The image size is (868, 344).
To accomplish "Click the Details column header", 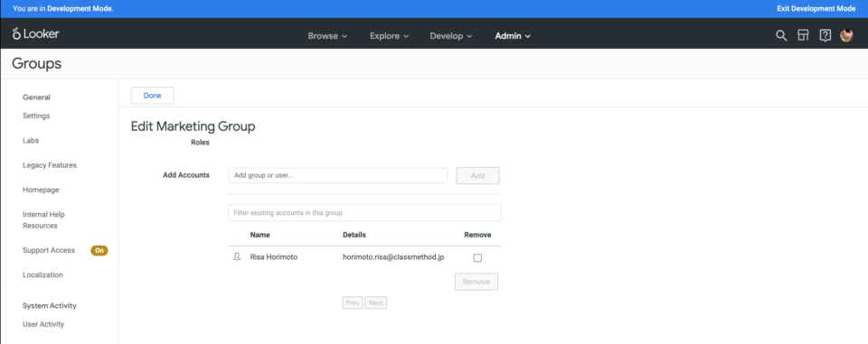I will click(x=354, y=235).
